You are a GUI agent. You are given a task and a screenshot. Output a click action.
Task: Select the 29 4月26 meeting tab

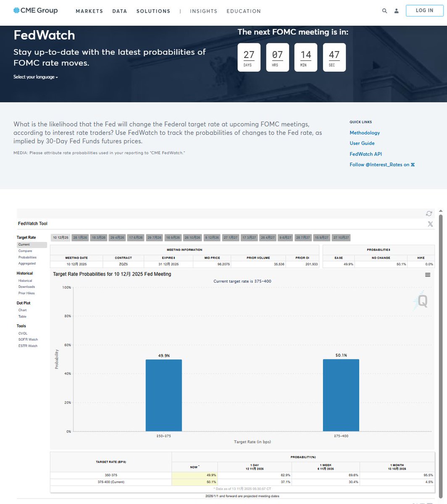coord(117,238)
